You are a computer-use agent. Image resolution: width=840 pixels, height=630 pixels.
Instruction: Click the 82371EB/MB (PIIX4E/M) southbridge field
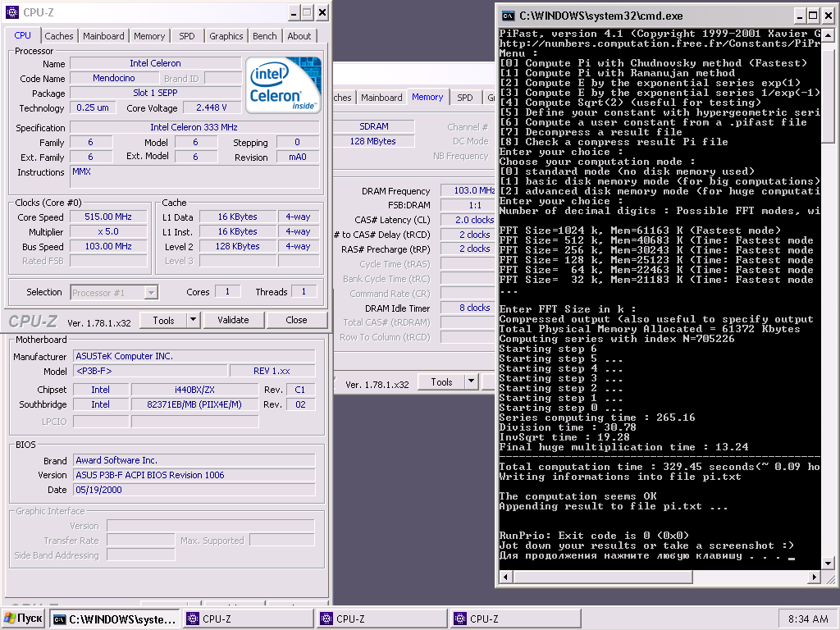(x=194, y=404)
